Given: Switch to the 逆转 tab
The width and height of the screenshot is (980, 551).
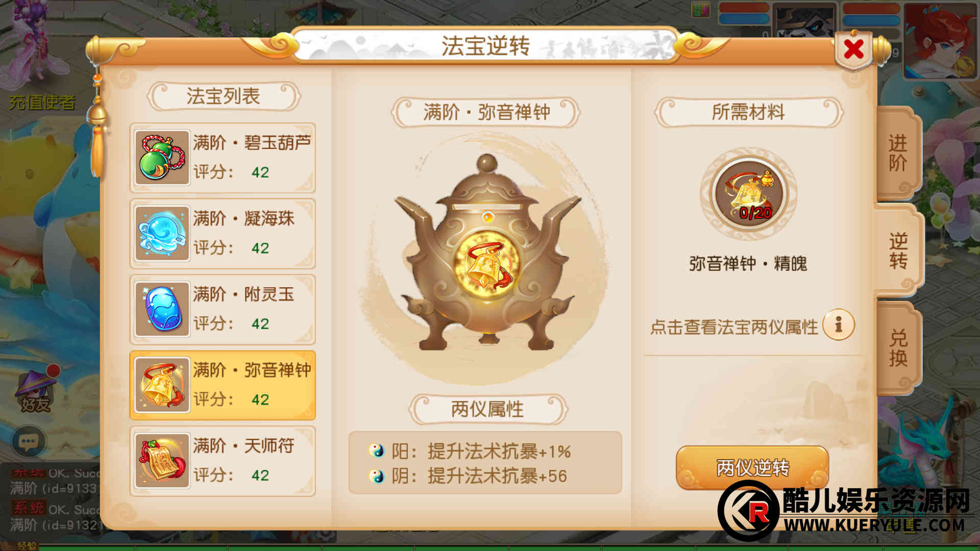Looking at the screenshot, I should click(898, 251).
